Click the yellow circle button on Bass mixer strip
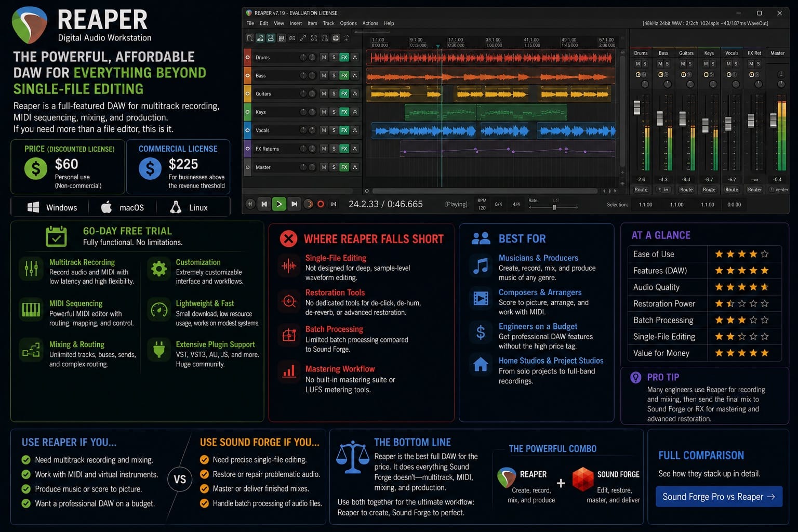The image size is (798, 532). pyautogui.click(x=660, y=75)
